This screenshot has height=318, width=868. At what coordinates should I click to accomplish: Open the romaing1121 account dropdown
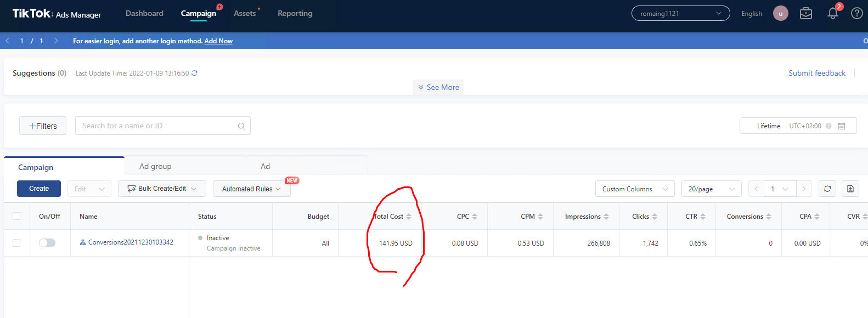click(681, 13)
